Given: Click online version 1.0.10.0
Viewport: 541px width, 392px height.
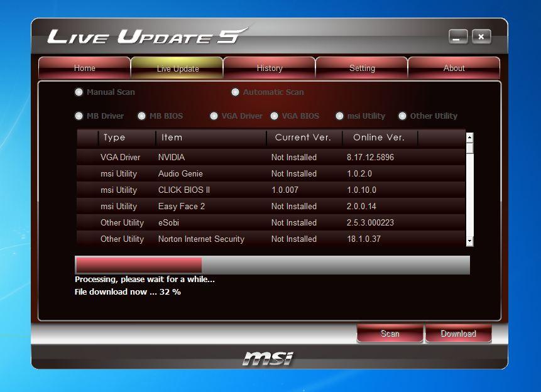Looking at the screenshot, I should point(361,190).
